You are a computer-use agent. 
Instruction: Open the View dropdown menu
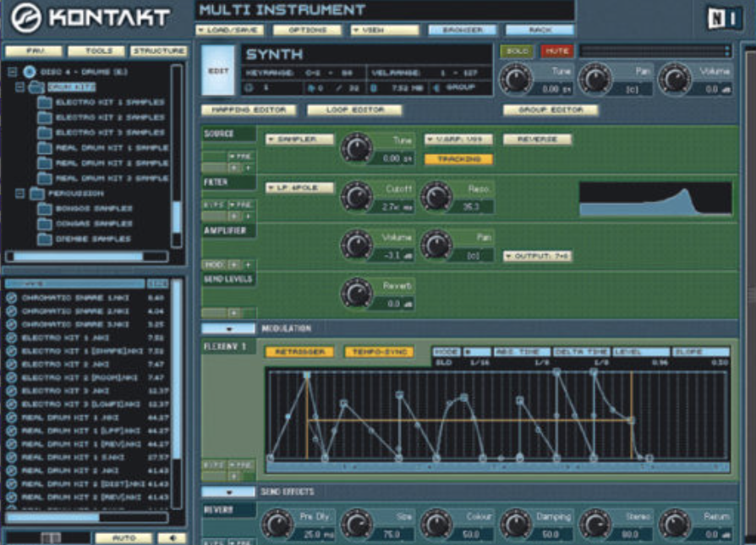click(385, 30)
